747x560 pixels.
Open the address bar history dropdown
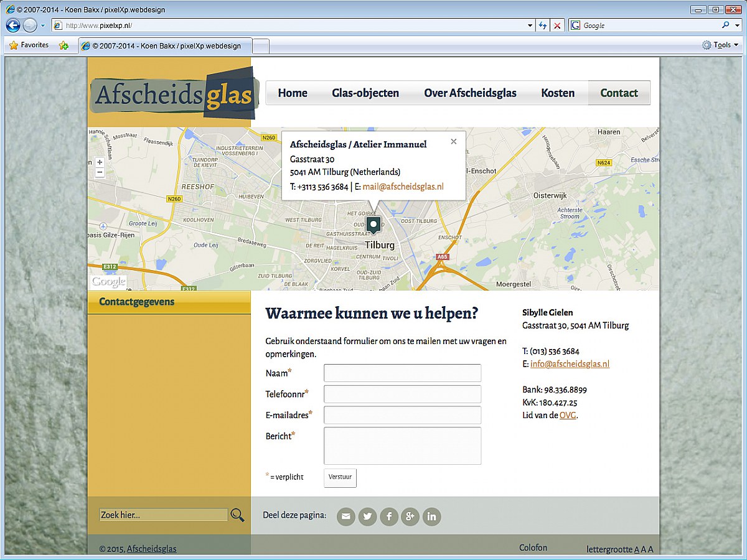pyautogui.click(x=530, y=25)
